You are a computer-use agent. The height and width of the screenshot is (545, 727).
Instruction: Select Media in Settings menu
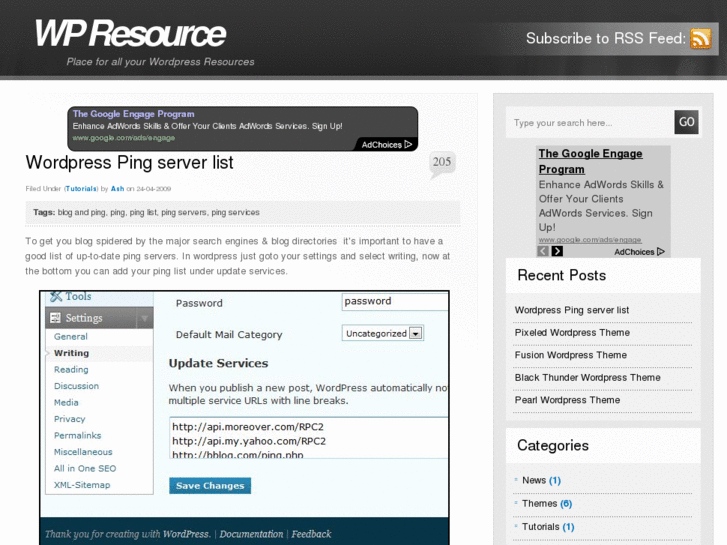(x=66, y=403)
